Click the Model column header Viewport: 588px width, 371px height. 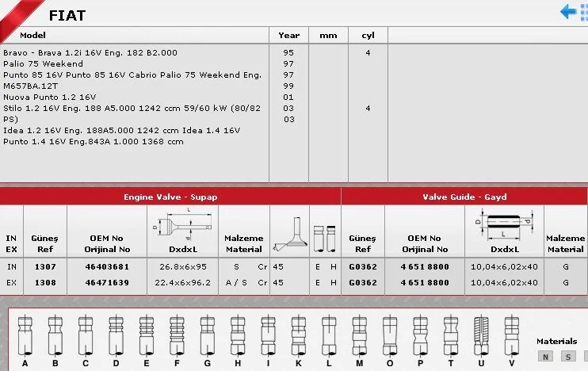(x=33, y=36)
